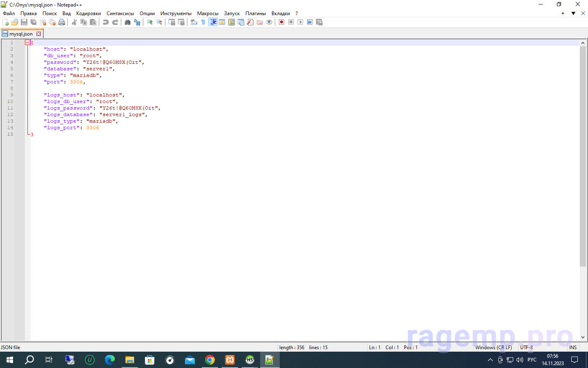588x368 pixels.
Task: Open the tab list dropdown triangle
Action: point(573,13)
